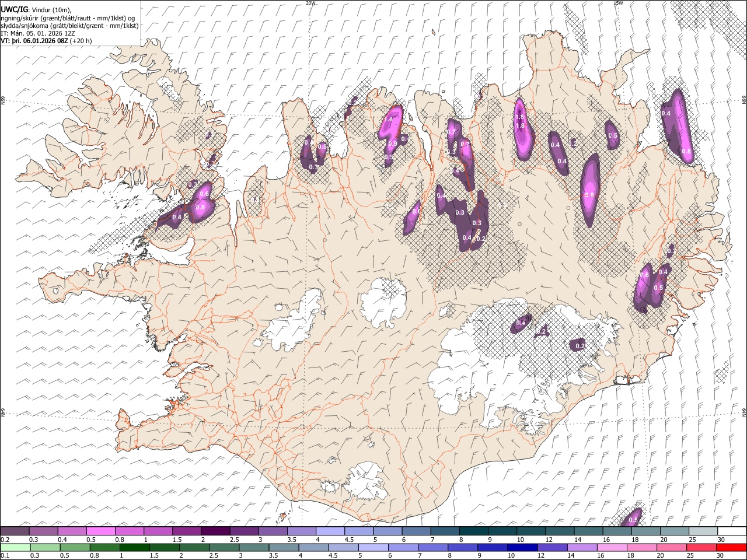The image size is (747, 560).
Task: Select snow legend swatch between 0.3 and 0.4
Action: click(43, 531)
